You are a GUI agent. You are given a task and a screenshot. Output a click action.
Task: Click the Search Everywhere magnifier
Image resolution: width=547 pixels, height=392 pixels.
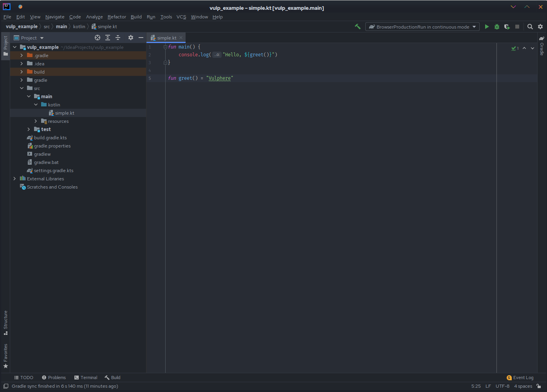pos(530,27)
